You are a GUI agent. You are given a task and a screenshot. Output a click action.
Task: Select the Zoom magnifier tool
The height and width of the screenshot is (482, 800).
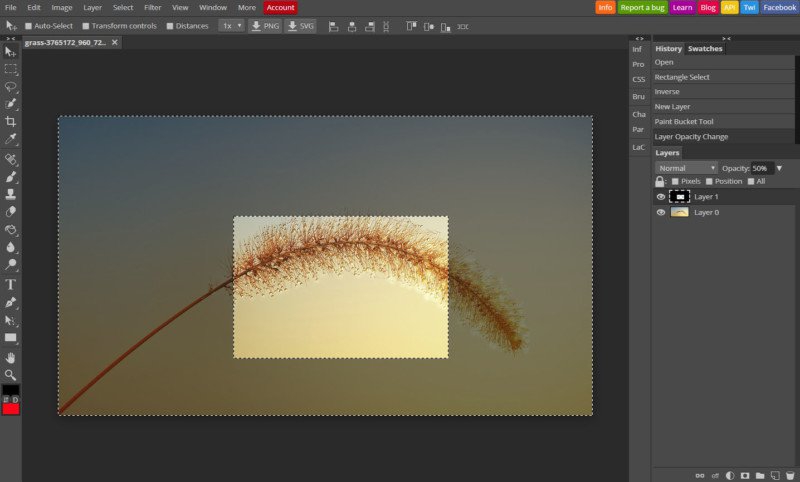click(x=11, y=374)
